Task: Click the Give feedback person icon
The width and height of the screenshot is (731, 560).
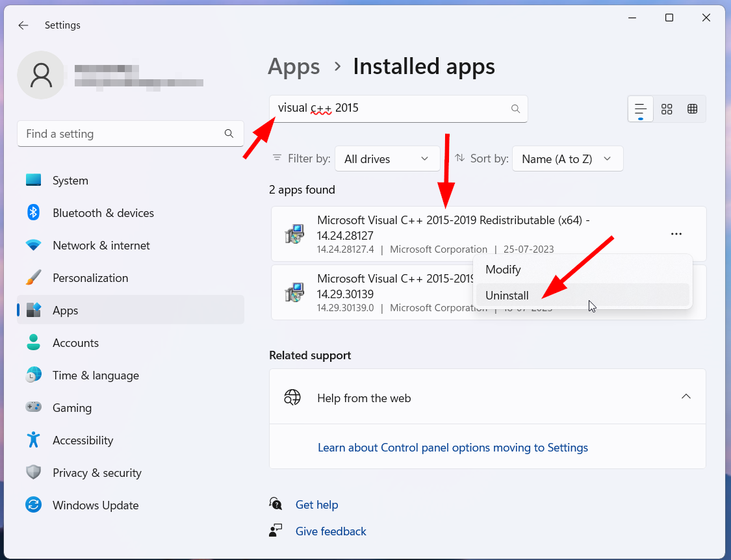Action: (276, 530)
